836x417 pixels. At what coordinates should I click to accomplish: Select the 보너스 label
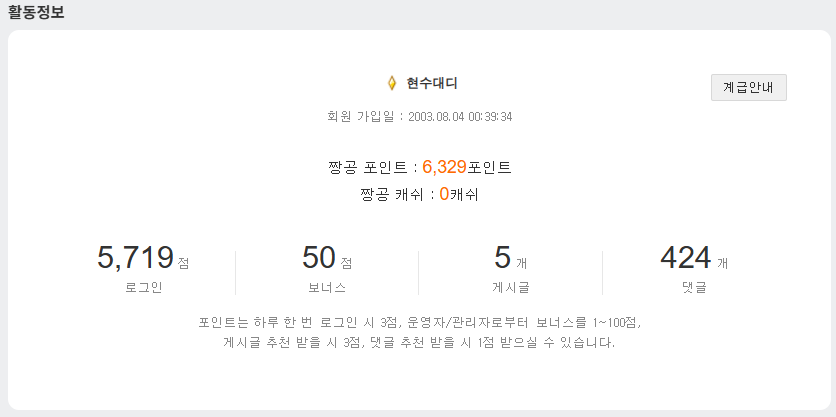click(x=326, y=287)
